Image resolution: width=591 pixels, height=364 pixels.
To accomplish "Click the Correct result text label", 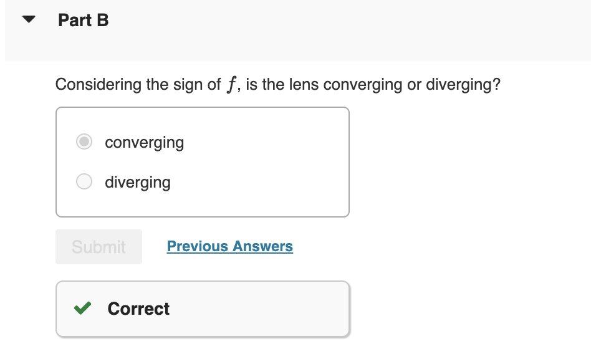I will (x=138, y=308).
